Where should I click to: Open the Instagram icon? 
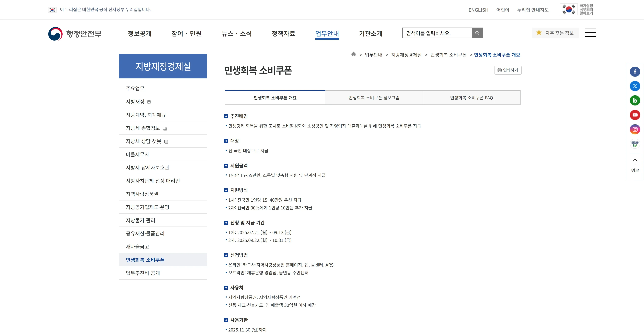[x=635, y=129]
